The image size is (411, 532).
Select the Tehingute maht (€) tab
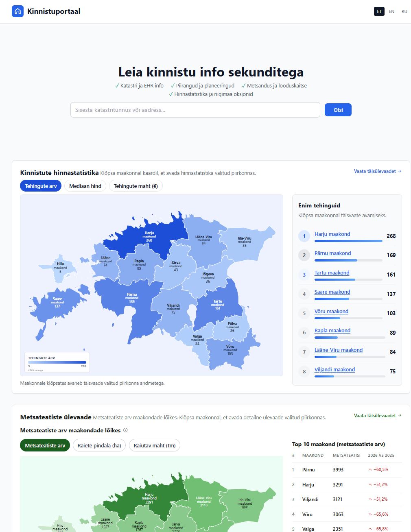136,186
